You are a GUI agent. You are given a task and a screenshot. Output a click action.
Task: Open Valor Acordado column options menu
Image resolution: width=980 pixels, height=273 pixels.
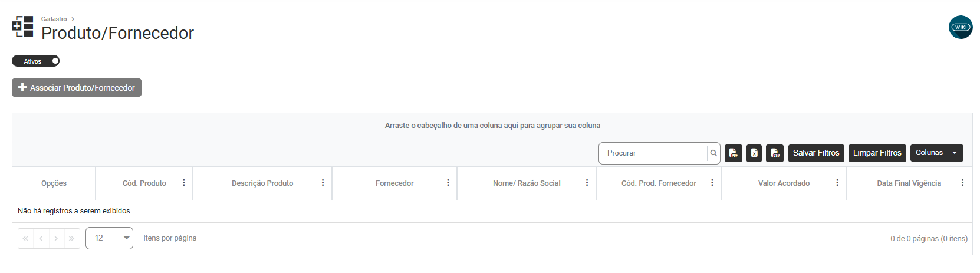click(x=837, y=183)
